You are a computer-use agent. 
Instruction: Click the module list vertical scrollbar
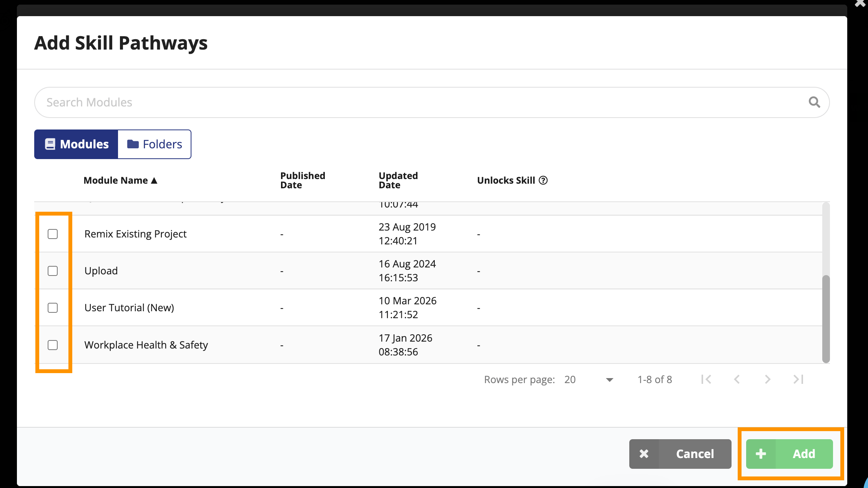[826, 319]
